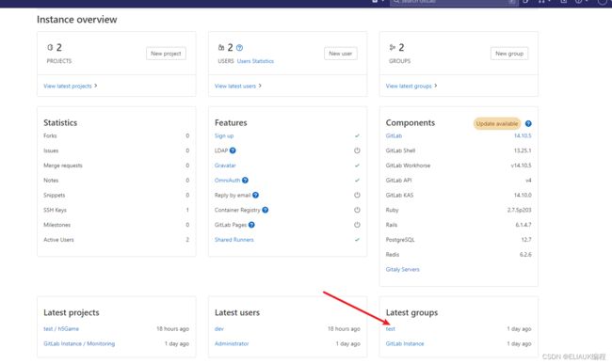Click the New user button

pyautogui.click(x=340, y=54)
